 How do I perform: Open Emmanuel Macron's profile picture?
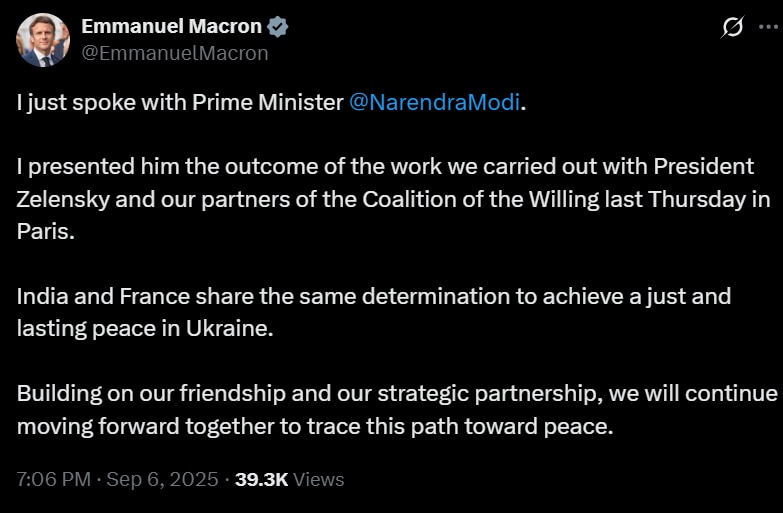coord(43,40)
